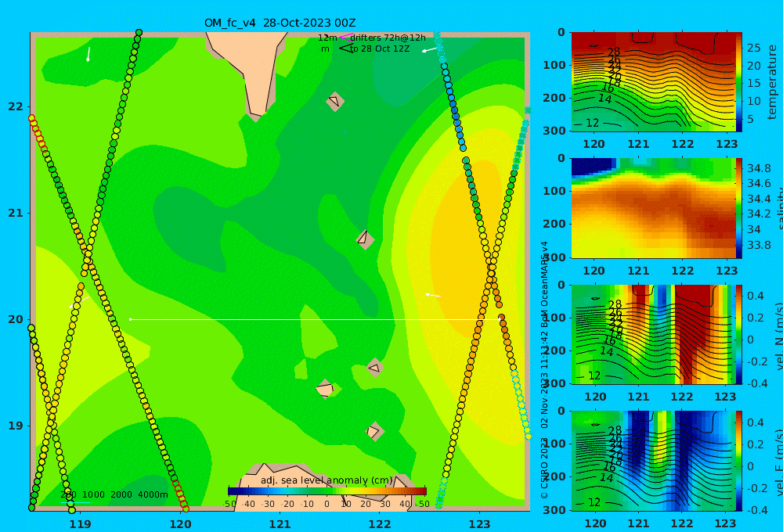Click the vel. N colorbar
The width and height of the screenshot is (783, 532).
pyautogui.click(x=738, y=334)
